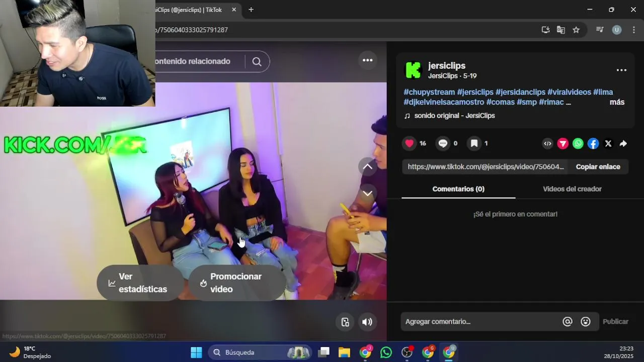This screenshot has width=644, height=362.
Task: Toggle auto-scroll icon beside volume
Action: pos(345,322)
